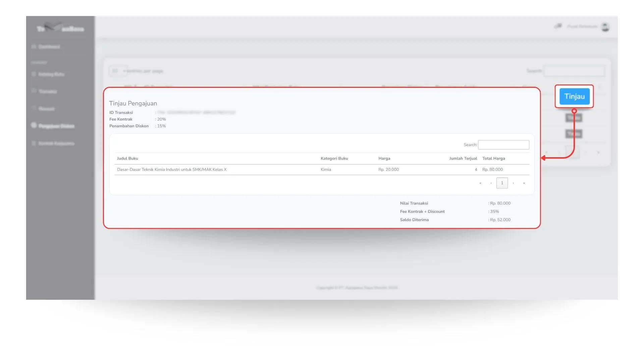
Task: Click the blue Tinjau button
Action: point(574,97)
